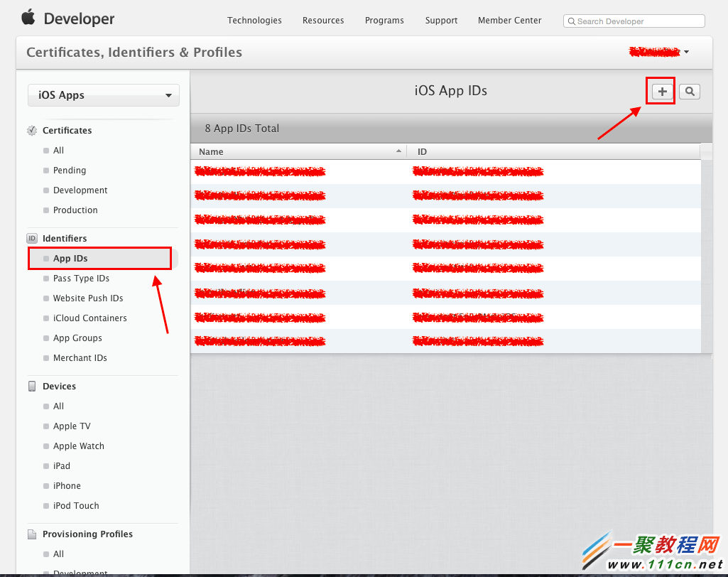Click the Name column header
Viewport: 728px width, 577px height.
tap(298, 152)
